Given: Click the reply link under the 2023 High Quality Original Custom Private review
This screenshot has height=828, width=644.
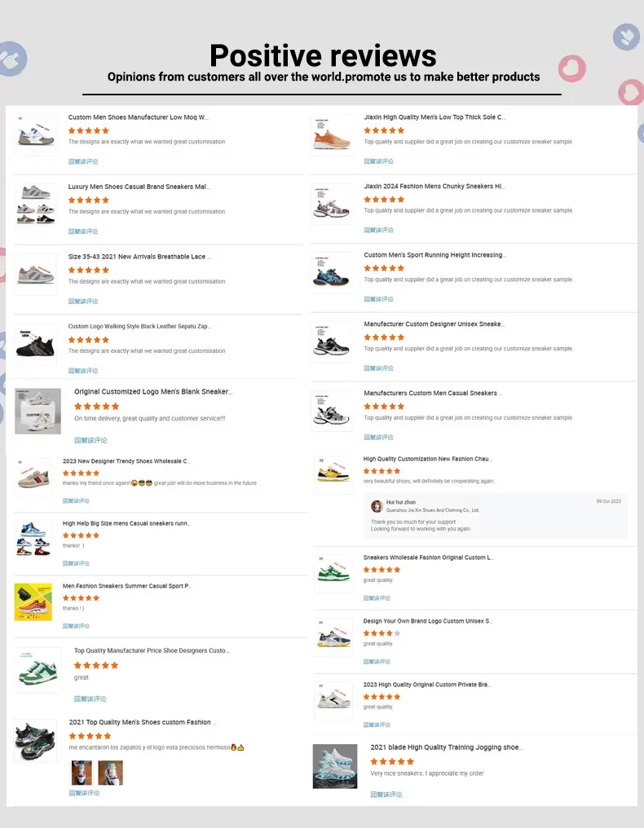Looking at the screenshot, I should tap(377, 724).
